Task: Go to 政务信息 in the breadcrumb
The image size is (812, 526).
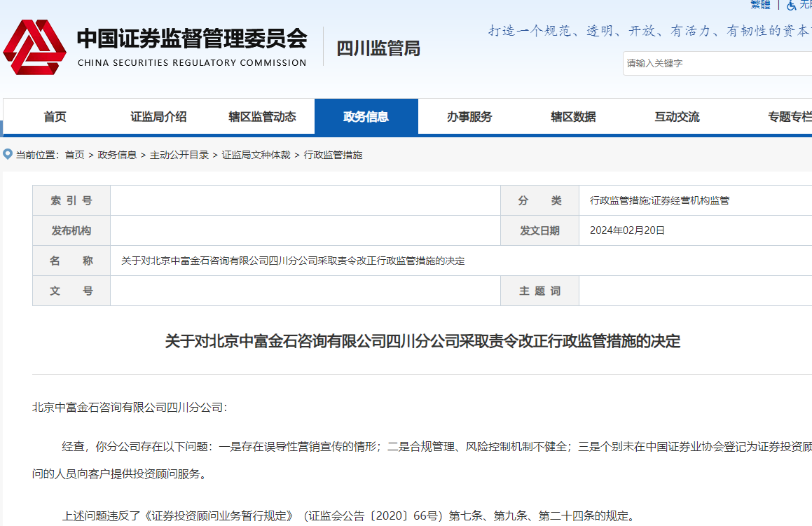Action: point(117,155)
